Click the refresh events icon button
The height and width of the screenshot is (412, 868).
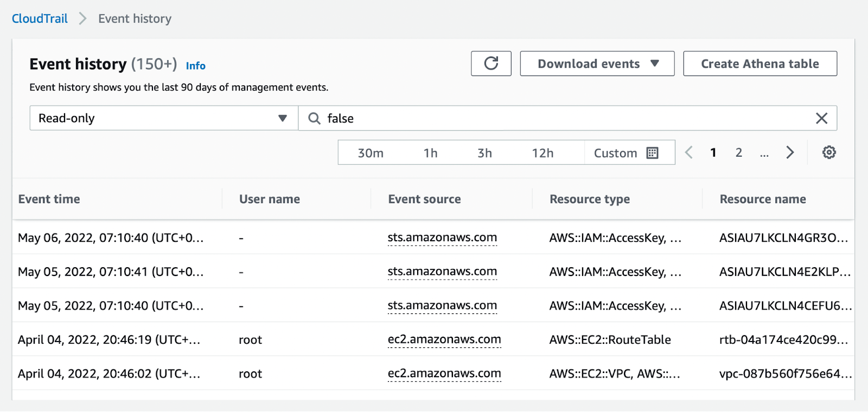click(x=491, y=64)
